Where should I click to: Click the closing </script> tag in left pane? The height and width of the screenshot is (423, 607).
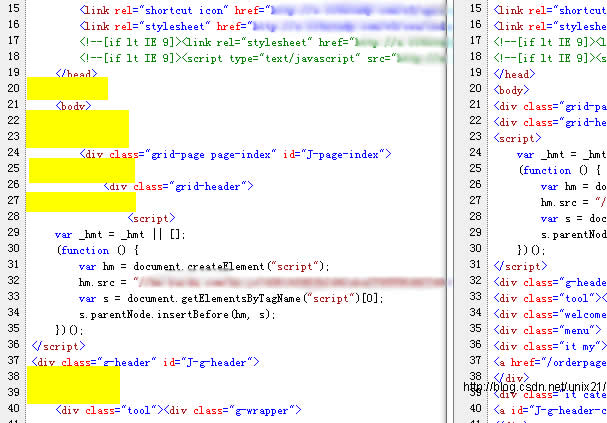[58, 346]
